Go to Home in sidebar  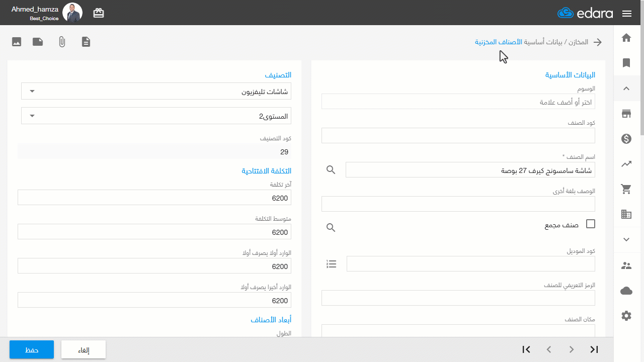pyautogui.click(x=626, y=38)
